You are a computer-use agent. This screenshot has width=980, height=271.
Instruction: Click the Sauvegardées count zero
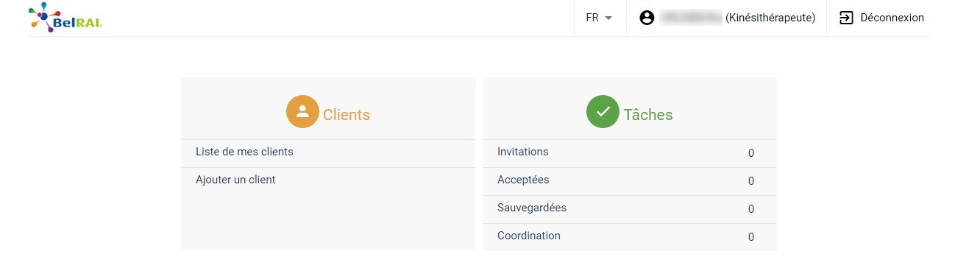[x=751, y=209]
